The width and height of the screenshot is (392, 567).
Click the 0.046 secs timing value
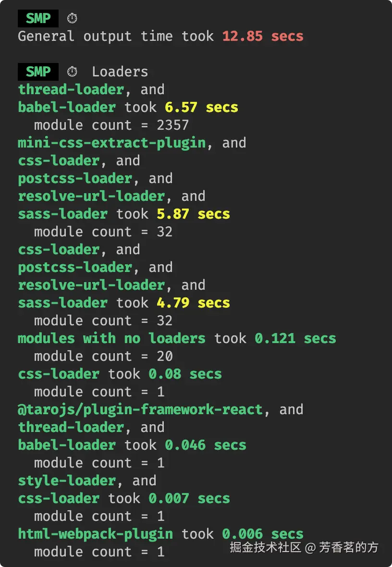tap(205, 445)
